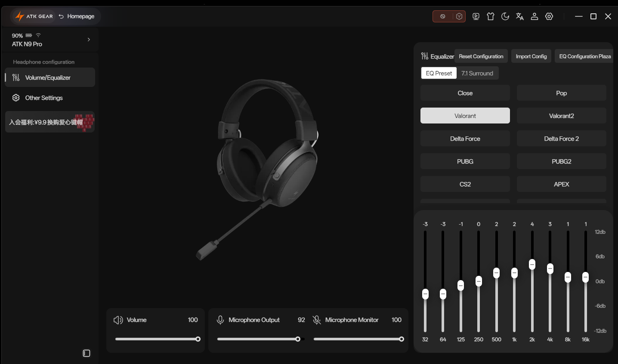Viewport: 618px width, 364px height.
Task: Select the APEX EQ preset
Action: point(562,184)
